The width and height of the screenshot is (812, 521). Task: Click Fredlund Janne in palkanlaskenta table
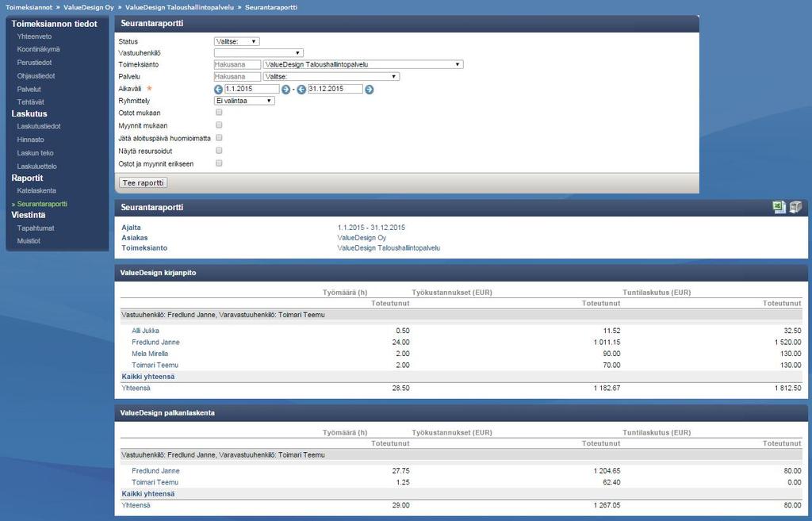click(155, 471)
